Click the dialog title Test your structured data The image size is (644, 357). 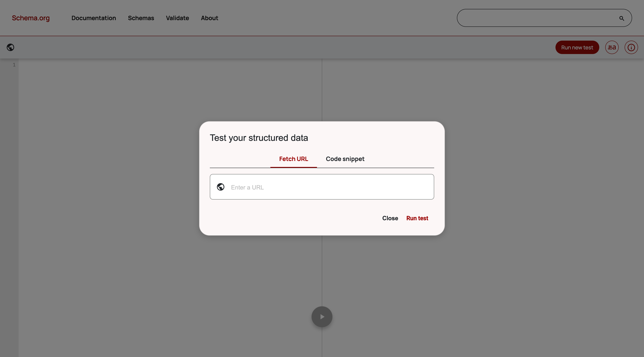click(x=259, y=138)
